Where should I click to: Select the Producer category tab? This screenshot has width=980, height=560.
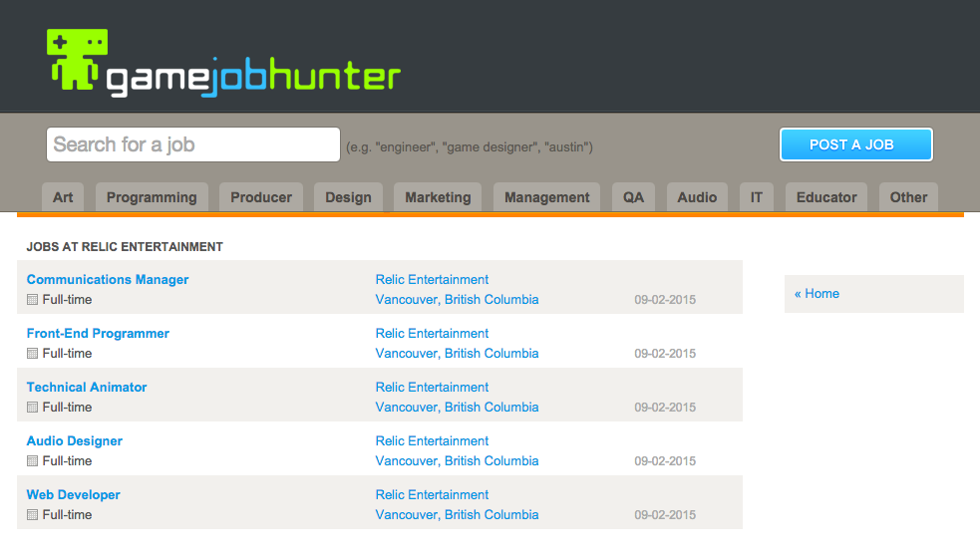pyautogui.click(x=261, y=197)
